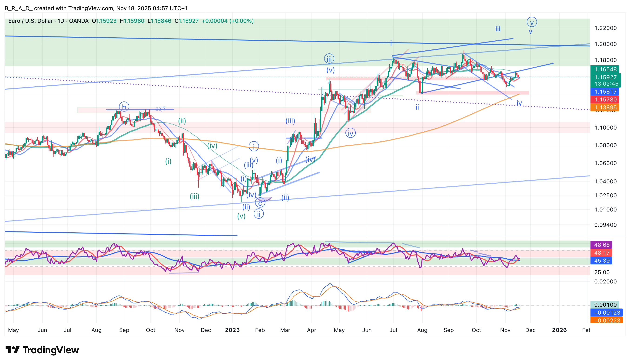Image resolution: width=630 pixels, height=364 pixels.
Task: Click the 2026 label on time axis
Action: pyautogui.click(x=559, y=330)
